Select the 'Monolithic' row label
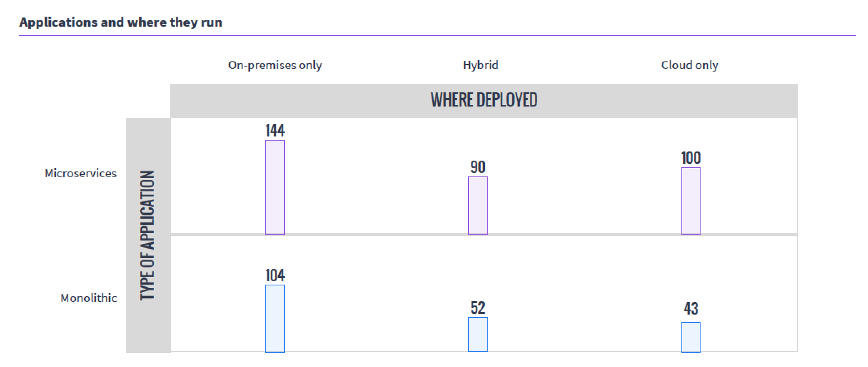 (89, 298)
